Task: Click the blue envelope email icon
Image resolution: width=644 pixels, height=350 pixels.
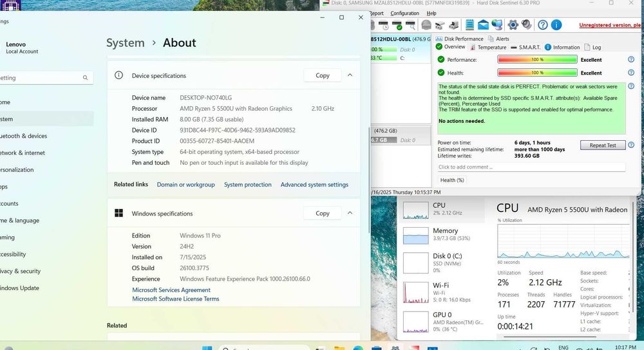Action: point(483,25)
